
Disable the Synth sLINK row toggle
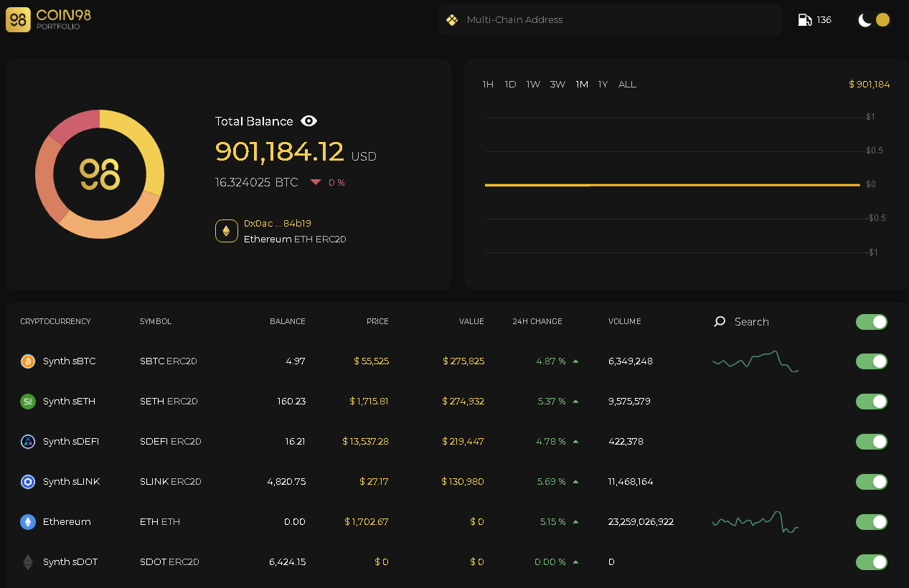click(872, 482)
